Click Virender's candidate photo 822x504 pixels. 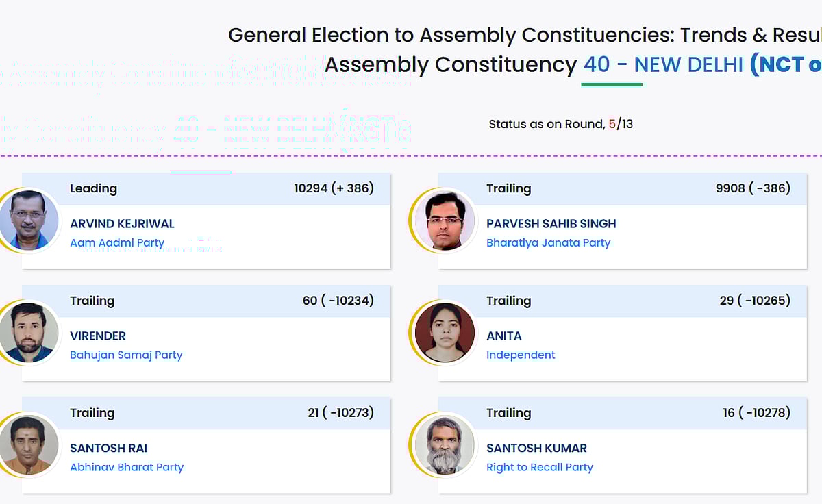click(28, 333)
